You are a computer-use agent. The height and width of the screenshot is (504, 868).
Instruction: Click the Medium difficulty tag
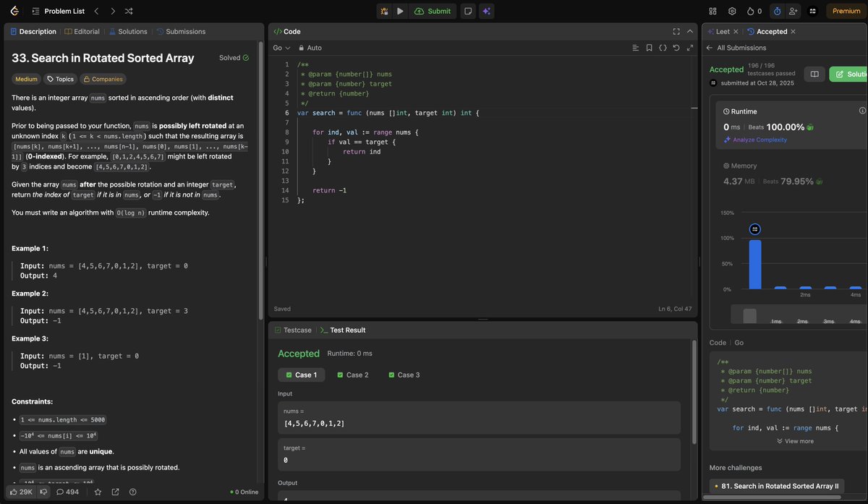(x=26, y=79)
